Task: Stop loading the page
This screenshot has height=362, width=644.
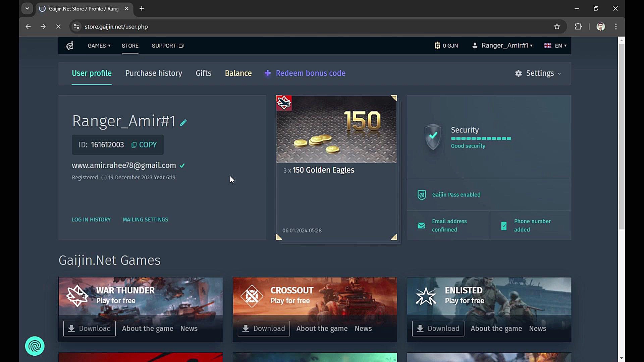Action: tap(58, 26)
